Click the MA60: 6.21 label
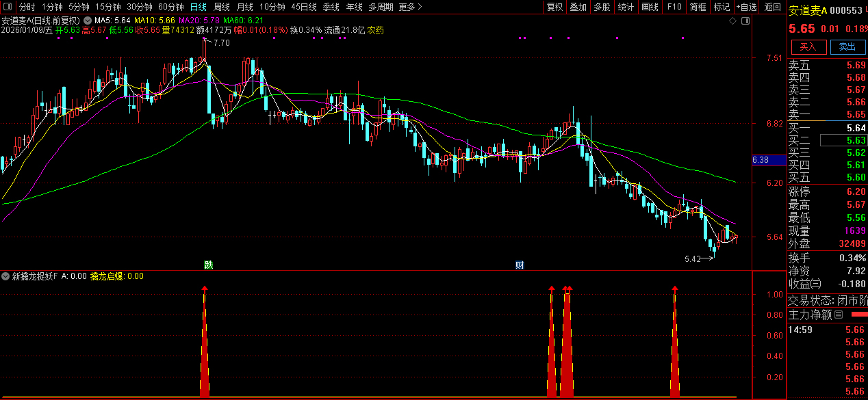Screen dimensions: 868x400 click(243, 21)
